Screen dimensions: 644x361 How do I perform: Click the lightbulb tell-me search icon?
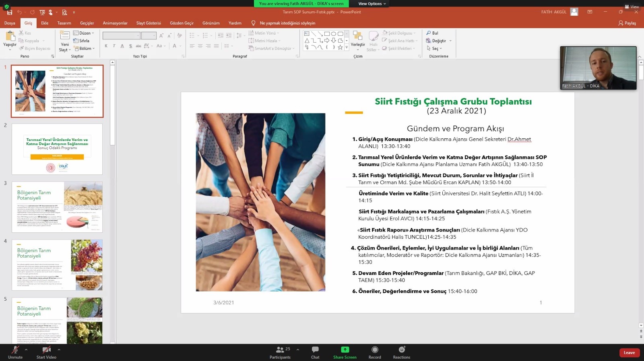click(x=253, y=23)
